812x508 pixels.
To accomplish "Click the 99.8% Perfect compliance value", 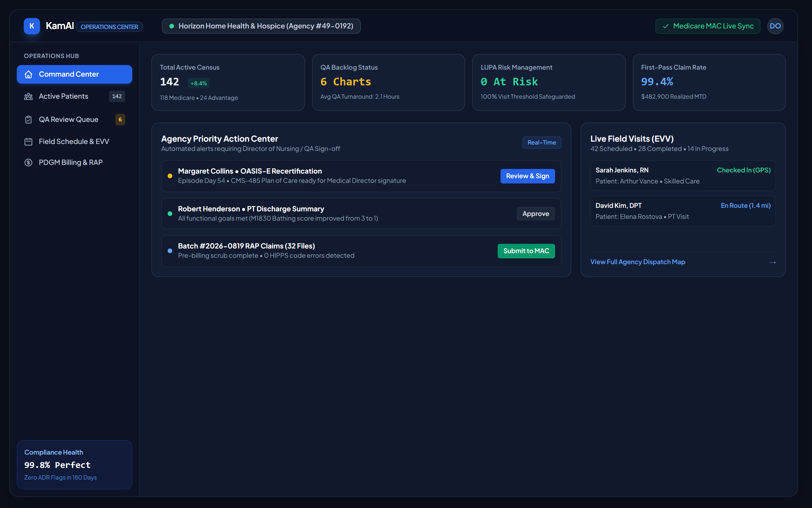I will 57,465.
